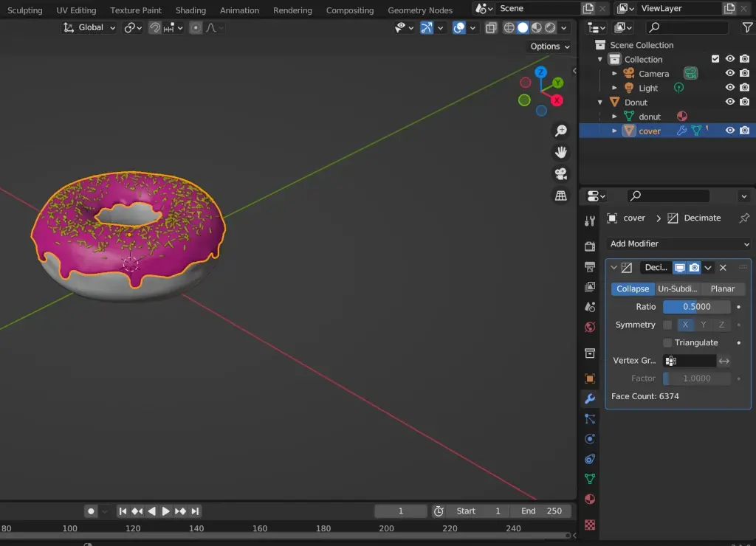
Task: Toggle X-ray mode icon
Action: (x=491, y=28)
